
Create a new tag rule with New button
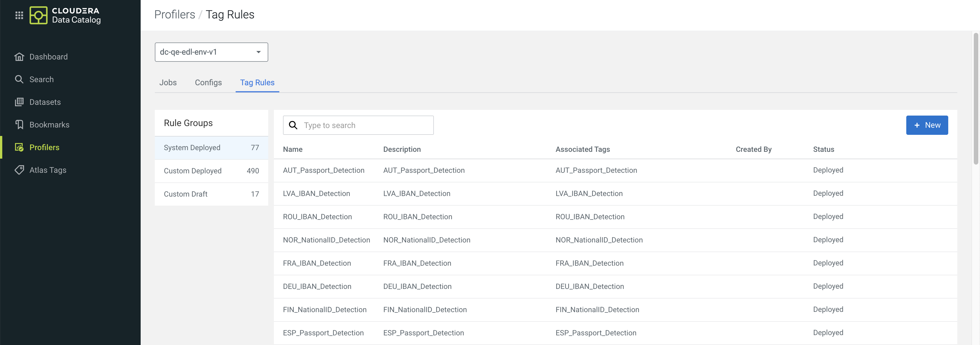927,125
